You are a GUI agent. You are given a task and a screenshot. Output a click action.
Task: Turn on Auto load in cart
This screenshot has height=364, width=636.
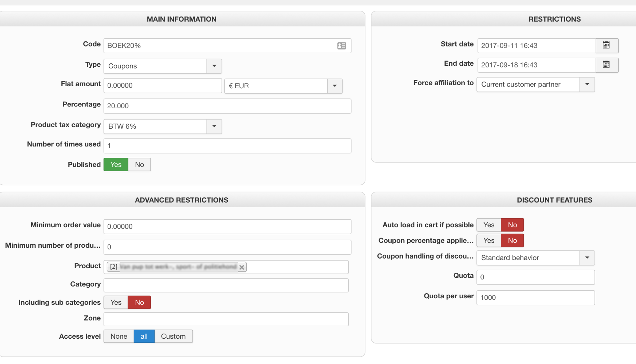[x=489, y=225]
